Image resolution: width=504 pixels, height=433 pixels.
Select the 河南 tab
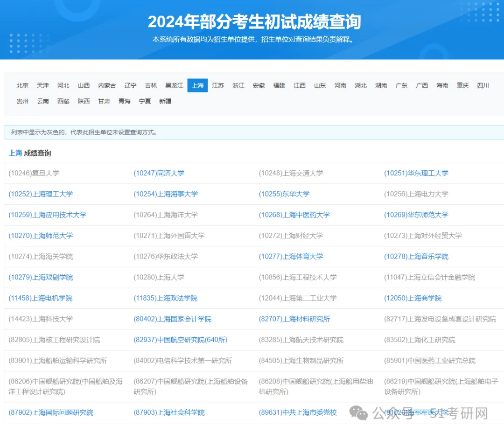pyautogui.click(x=340, y=85)
